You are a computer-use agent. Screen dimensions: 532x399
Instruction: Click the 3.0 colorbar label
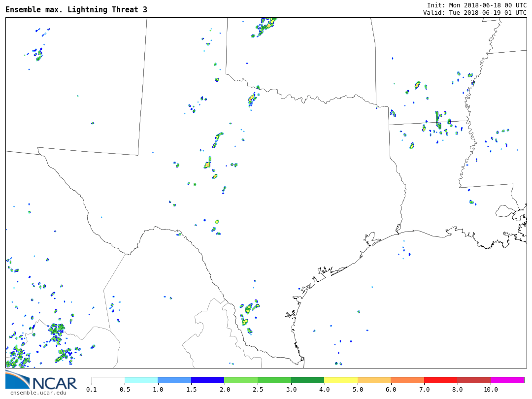coord(291,389)
